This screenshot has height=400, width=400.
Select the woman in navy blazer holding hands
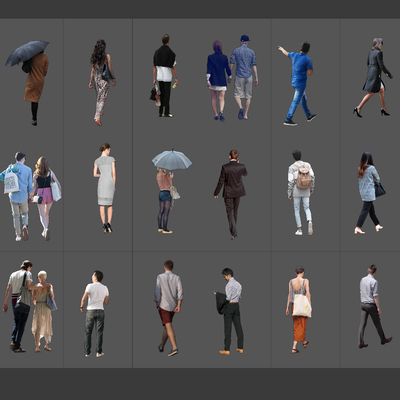[218, 81]
